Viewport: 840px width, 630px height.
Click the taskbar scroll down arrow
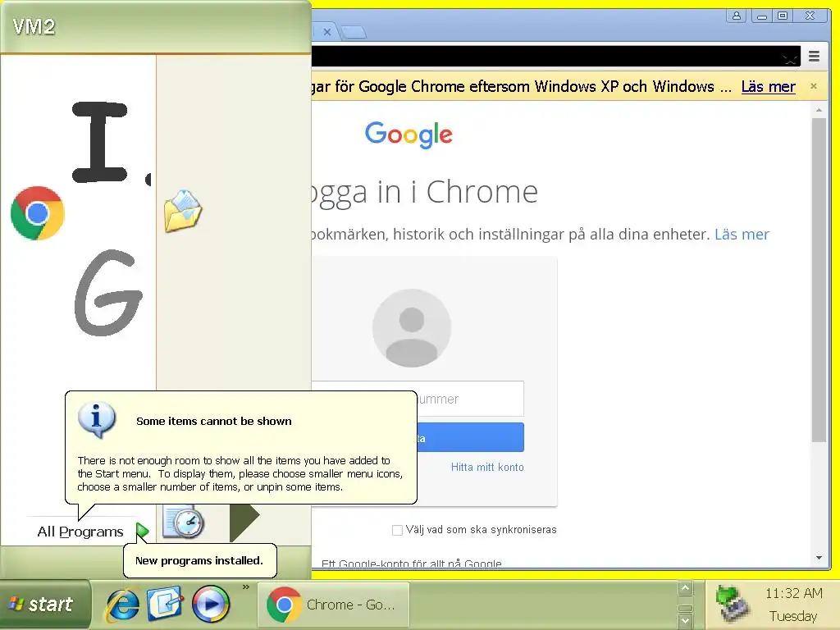685,621
